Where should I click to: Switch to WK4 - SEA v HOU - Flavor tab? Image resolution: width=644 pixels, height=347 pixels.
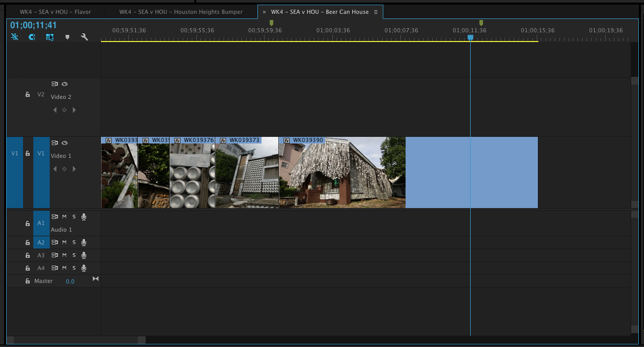[55, 12]
